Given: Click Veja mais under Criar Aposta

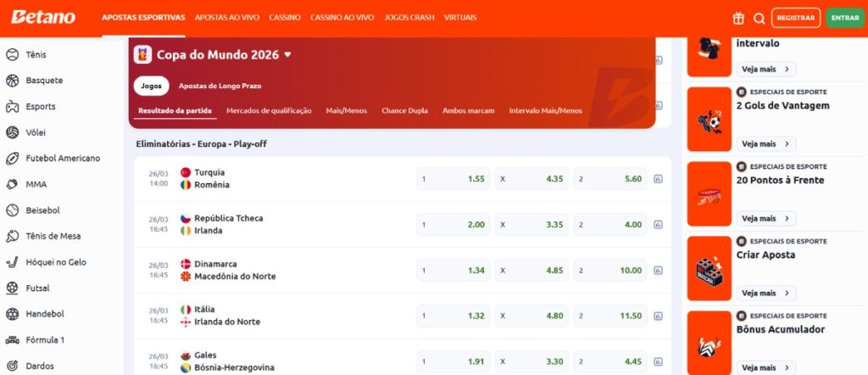Looking at the screenshot, I should 766,293.
